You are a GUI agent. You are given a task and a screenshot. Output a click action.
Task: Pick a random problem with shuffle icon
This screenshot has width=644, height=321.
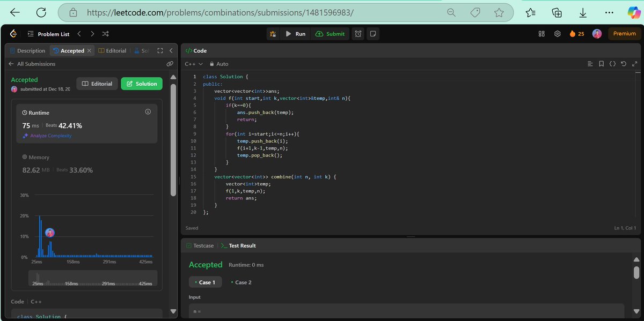click(x=105, y=34)
